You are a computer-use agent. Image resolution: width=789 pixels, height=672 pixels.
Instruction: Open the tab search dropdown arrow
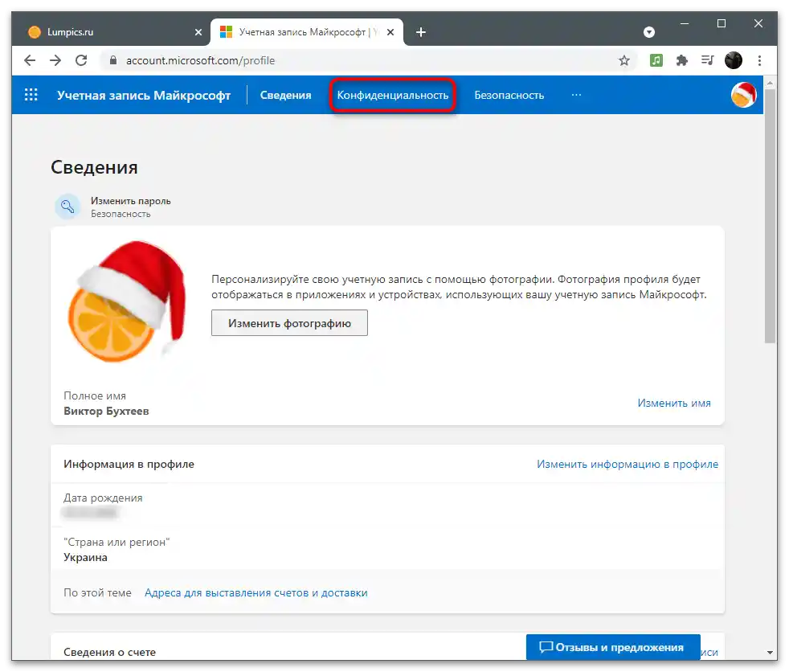tap(649, 32)
